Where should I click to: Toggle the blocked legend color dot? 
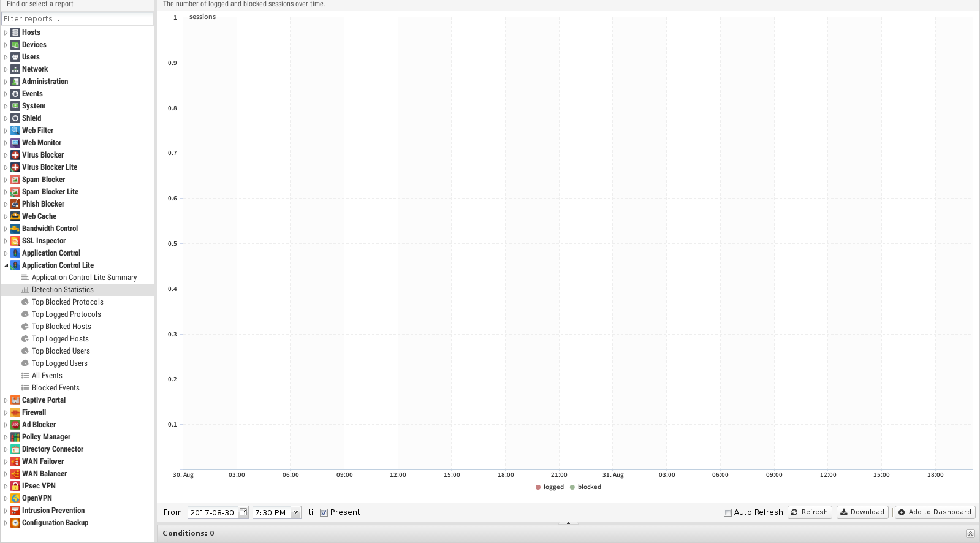tap(572, 487)
